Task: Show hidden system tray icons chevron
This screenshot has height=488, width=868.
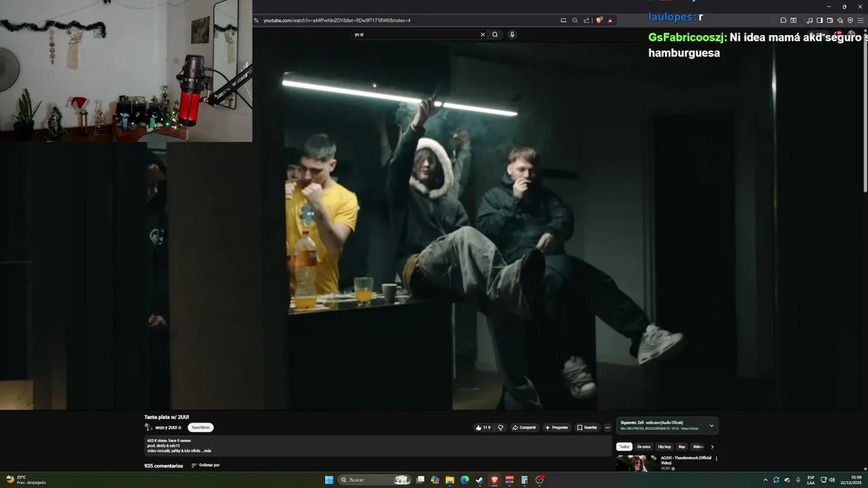Action: click(x=766, y=480)
